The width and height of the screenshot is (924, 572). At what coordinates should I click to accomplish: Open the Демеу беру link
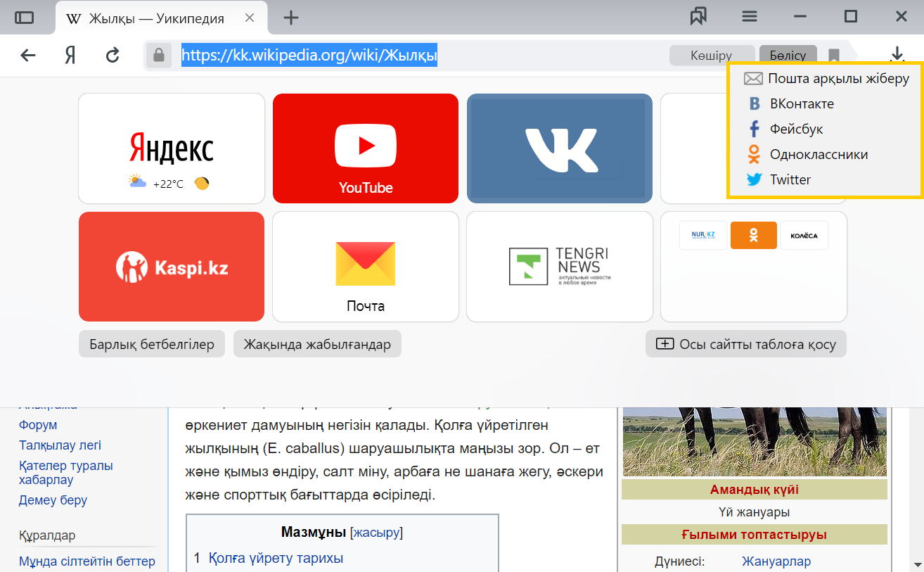tap(53, 500)
